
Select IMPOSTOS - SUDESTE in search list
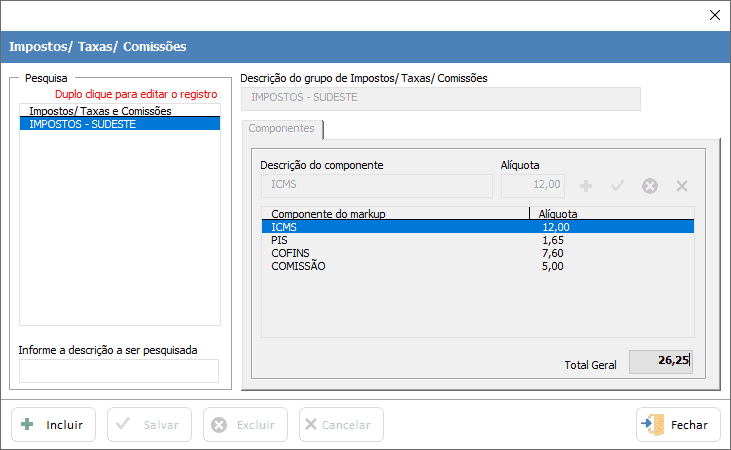point(120,124)
